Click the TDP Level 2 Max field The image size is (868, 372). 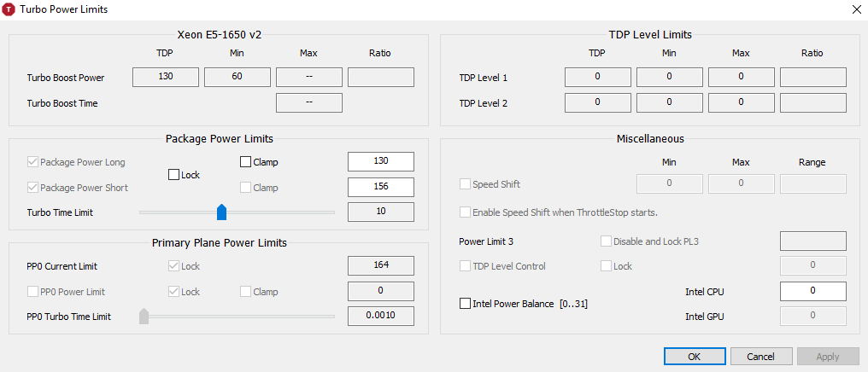[x=741, y=103]
